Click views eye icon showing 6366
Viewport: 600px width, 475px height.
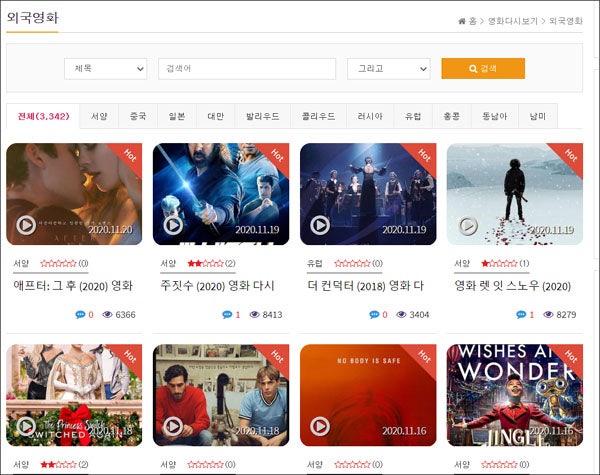point(108,315)
